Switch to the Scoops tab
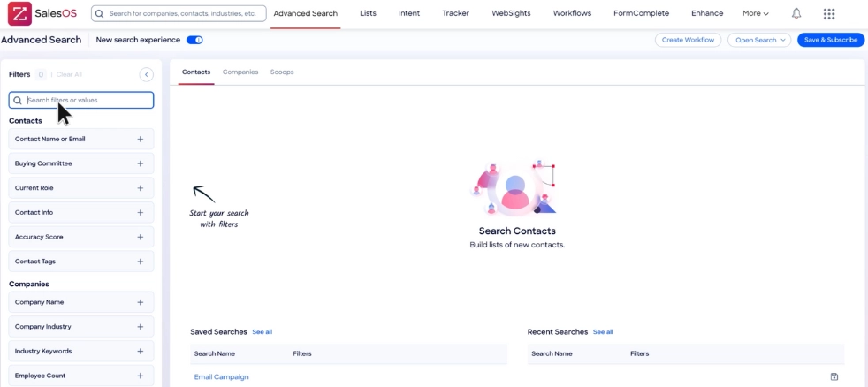 282,72
